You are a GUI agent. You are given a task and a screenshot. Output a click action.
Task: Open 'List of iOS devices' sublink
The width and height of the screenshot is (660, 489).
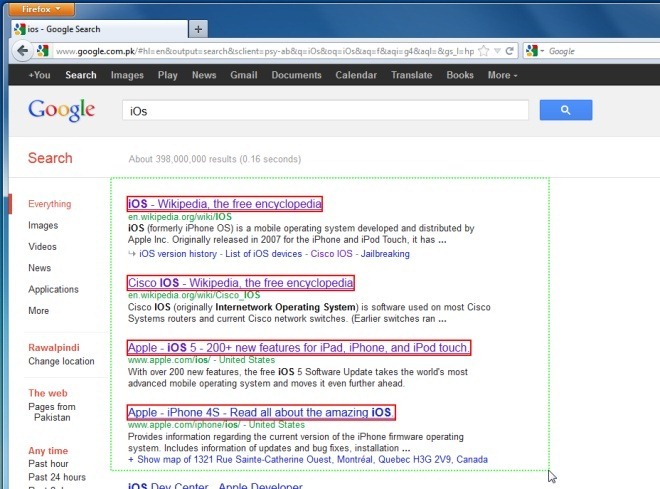coord(263,254)
